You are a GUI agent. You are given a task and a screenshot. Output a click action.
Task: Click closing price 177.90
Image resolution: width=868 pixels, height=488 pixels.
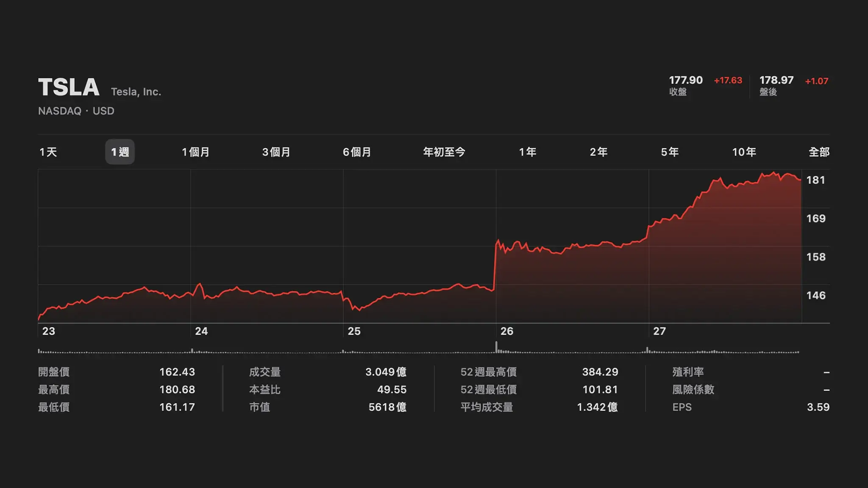686,80
